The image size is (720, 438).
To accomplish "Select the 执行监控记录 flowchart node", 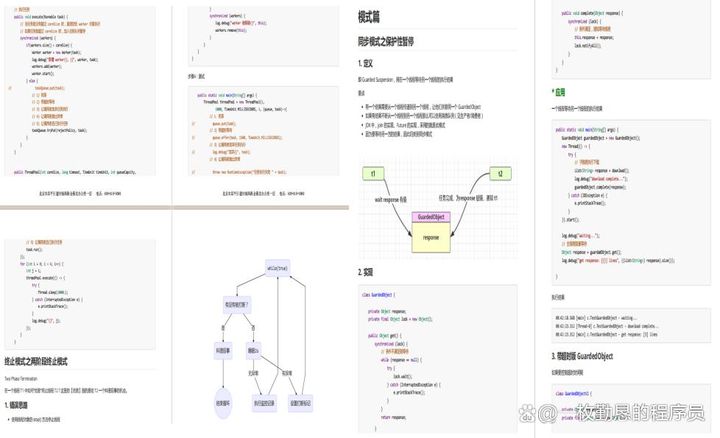I will pyautogui.click(x=264, y=403).
